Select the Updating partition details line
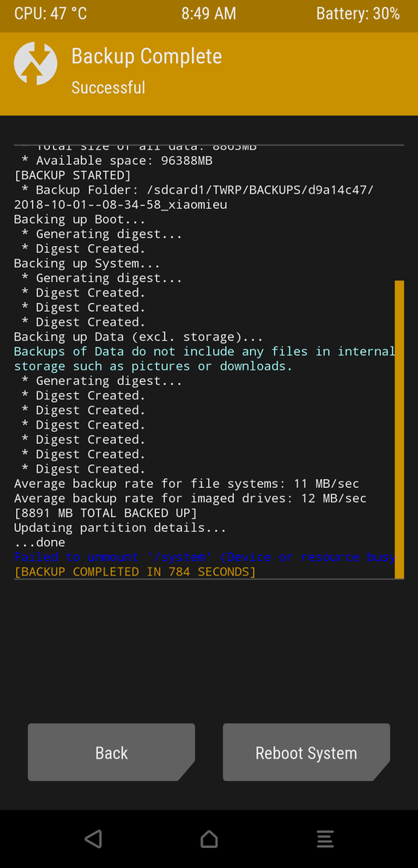Screen dimensions: 418x868 click(120, 527)
